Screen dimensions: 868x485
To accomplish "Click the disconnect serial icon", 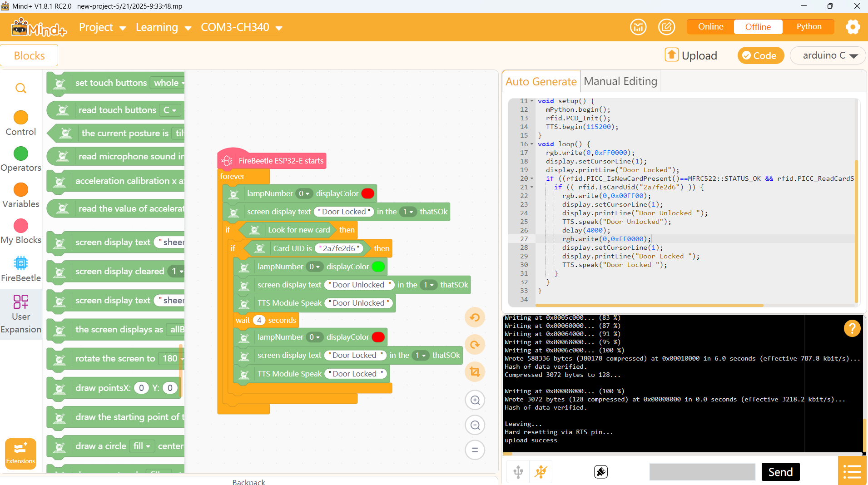I will pyautogui.click(x=541, y=472).
